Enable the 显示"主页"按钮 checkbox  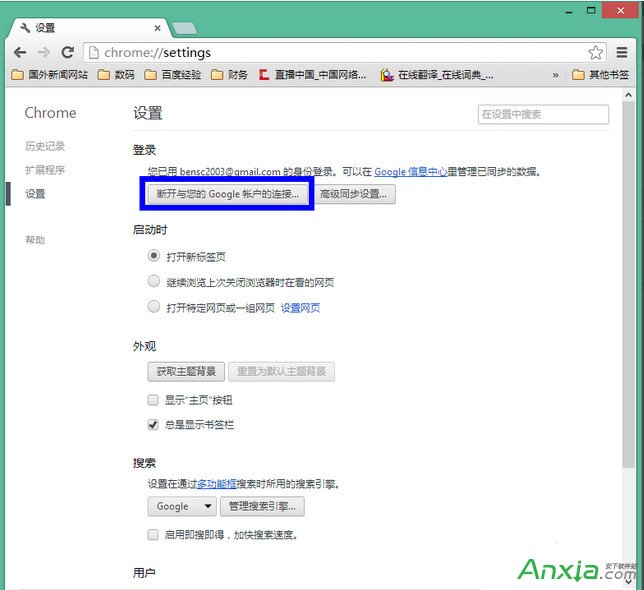point(153,400)
